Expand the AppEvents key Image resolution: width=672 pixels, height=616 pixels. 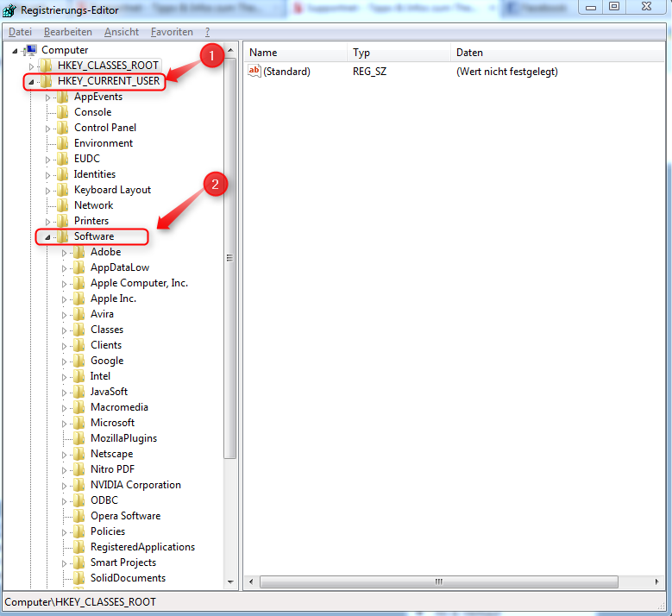[47, 97]
